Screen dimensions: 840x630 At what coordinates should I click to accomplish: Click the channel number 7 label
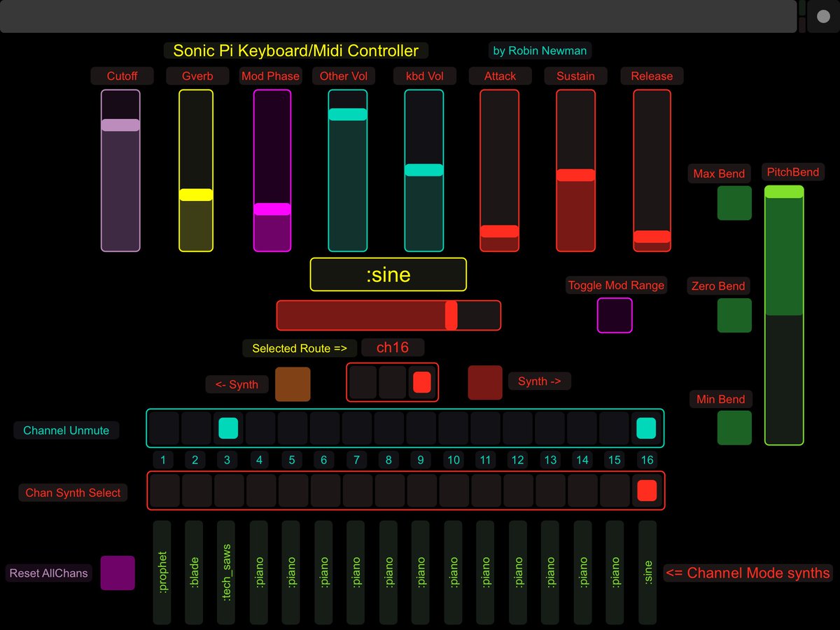click(356, 460)
